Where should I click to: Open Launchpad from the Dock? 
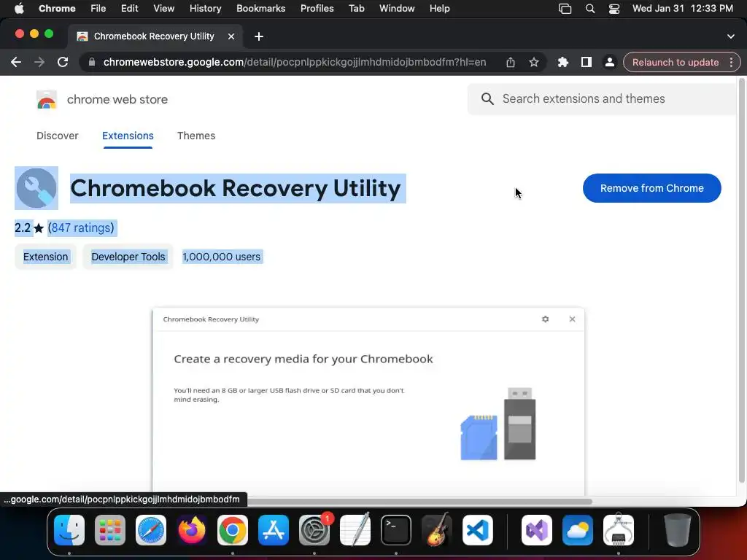tap(110, 530)
